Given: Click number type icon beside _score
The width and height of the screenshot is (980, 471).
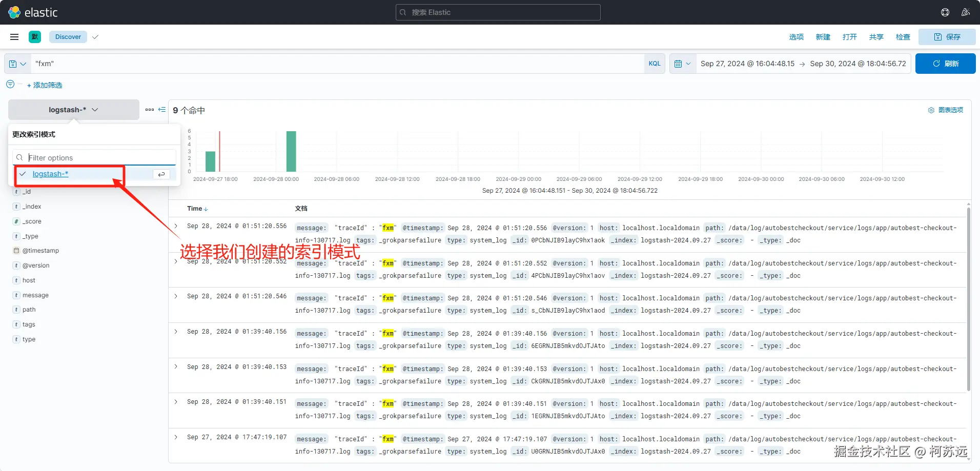Looking at the screenshot, I should click(x=16, y=221).
